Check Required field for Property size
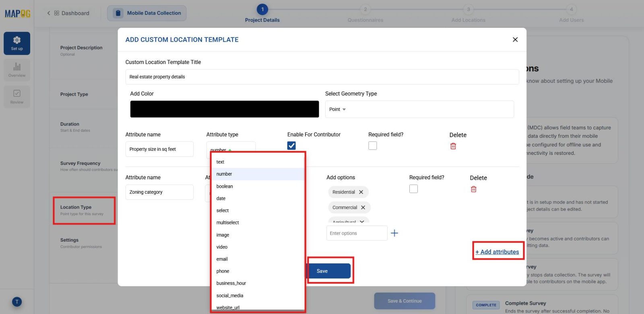The height and width of the screenshot is (314, 644). coord(373,146)
